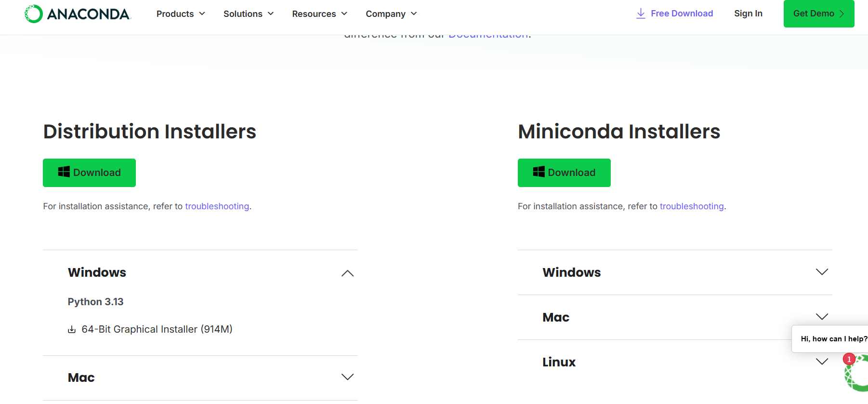This screenshot has height=404, width=868.
Task: Click the Sign In link
Action: point(748,13)
